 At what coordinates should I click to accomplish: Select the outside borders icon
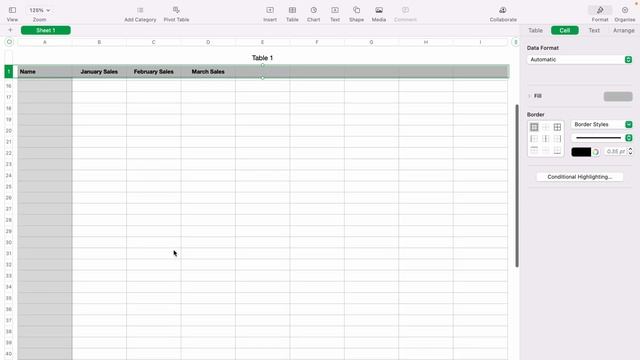[x=534, y=127]
